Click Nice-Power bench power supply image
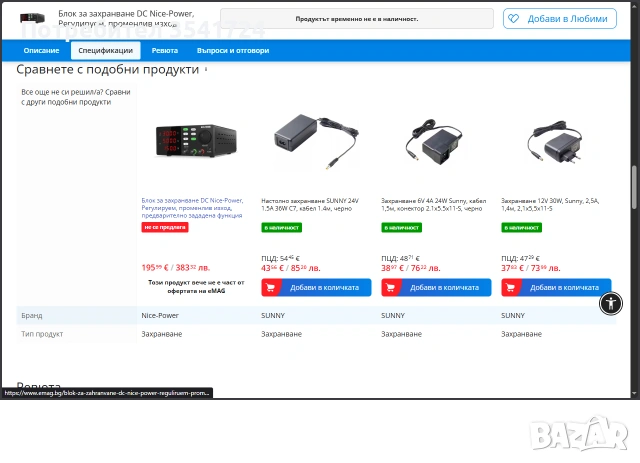This screenshot has height=463, width=640. pos(196,141)
